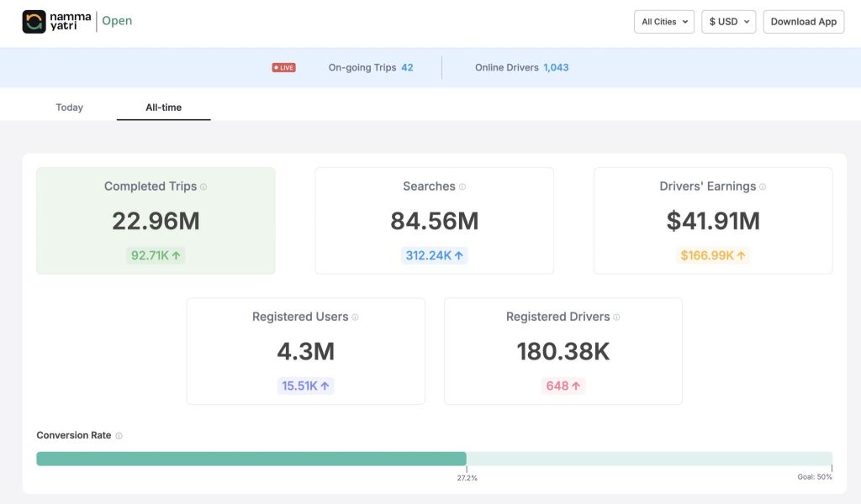Click the Registered Users card
Screen dimensions: 861x504
pos(305,351)
